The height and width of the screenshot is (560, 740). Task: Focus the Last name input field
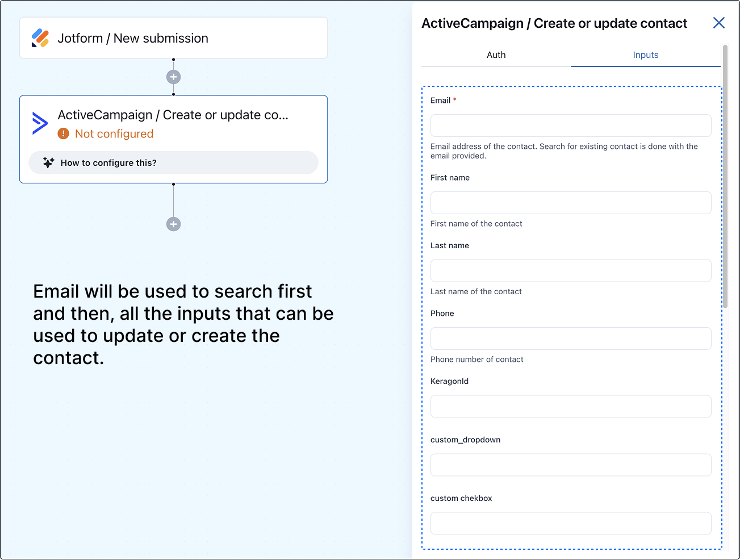(571, 270)
